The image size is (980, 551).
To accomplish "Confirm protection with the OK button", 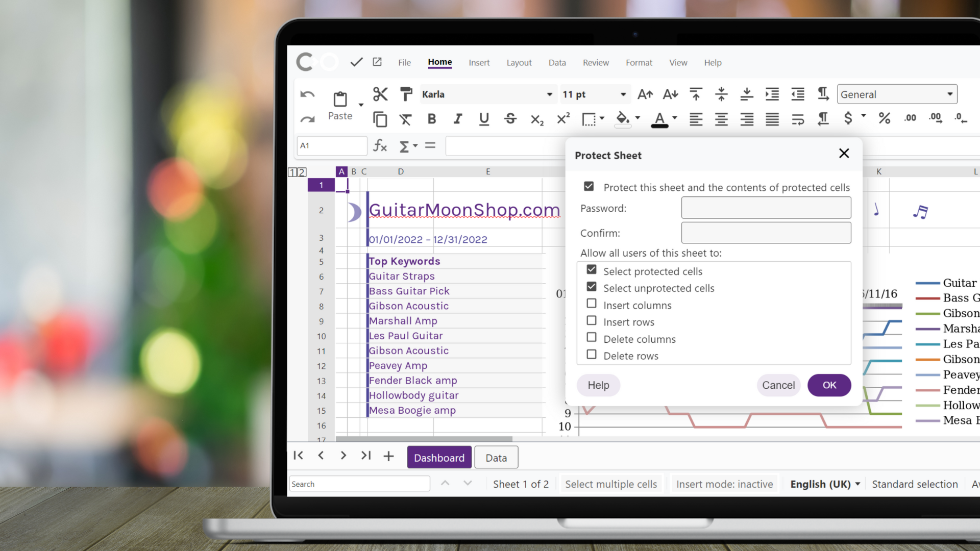I will click(x=829, y=385).
